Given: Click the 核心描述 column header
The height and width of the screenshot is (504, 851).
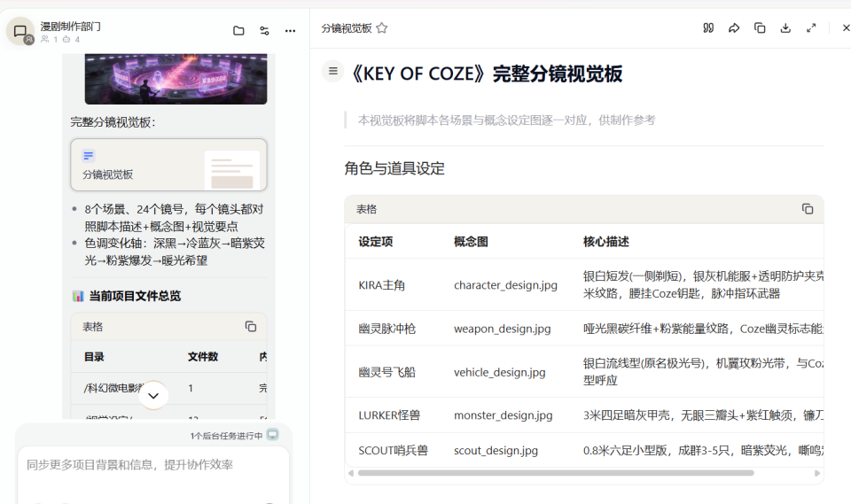Looking at the screenshot, I should pyautogui.click(x=606, y=242).
